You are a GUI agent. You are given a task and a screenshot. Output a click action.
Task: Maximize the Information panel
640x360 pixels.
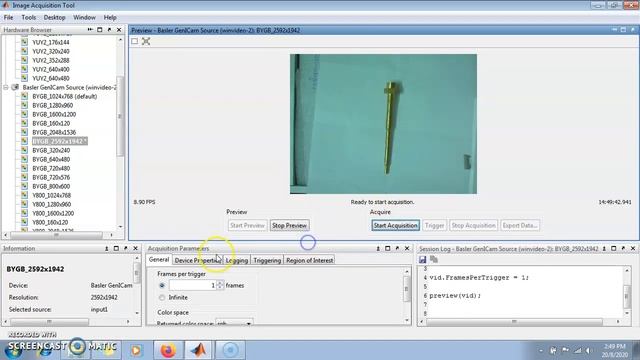[116, 248]
